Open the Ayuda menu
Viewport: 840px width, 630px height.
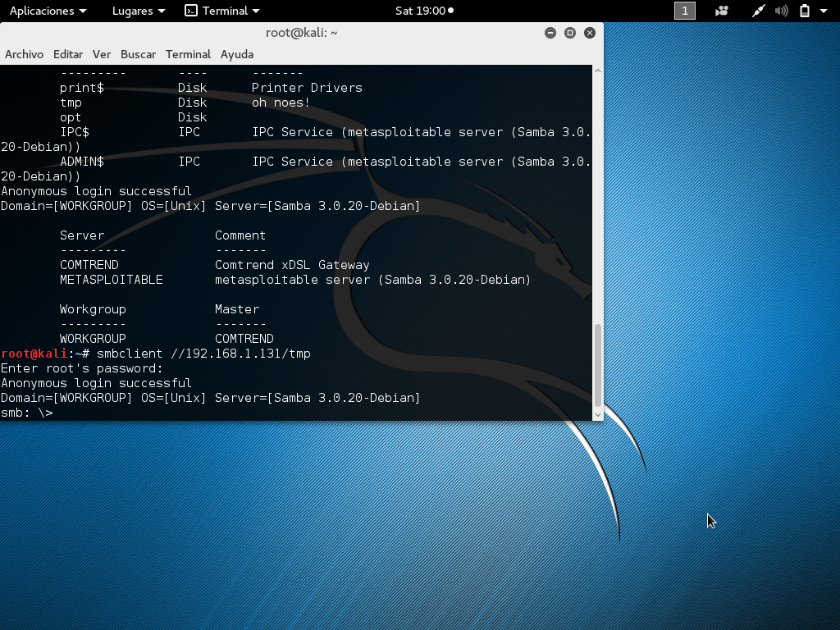(x=237, y=54)
